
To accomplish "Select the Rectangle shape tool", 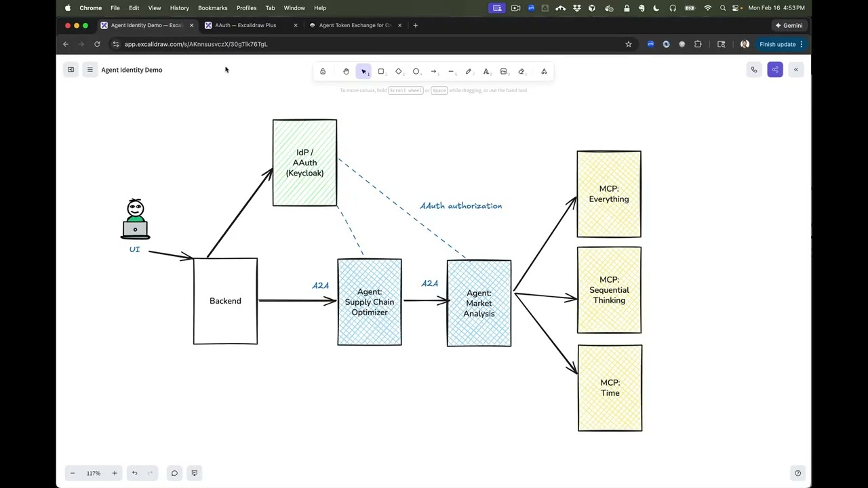I will 381,71.
